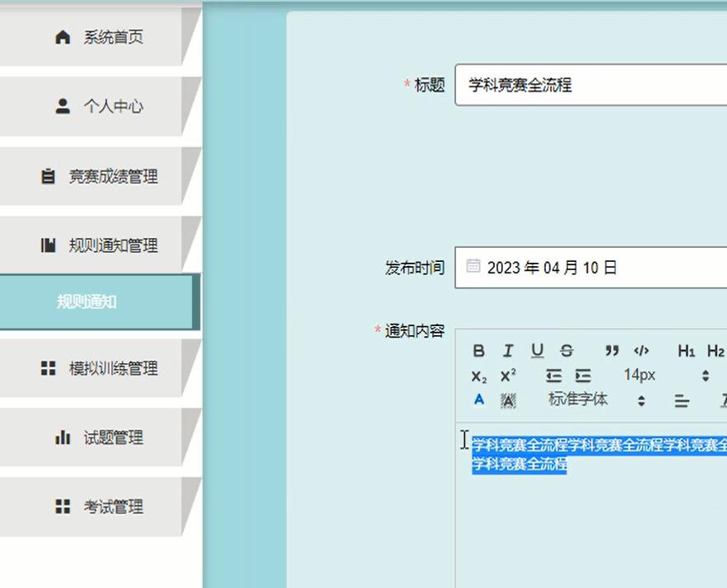Image resolution: width=727 pixels, height=588 pixels.
Task: Switch to 试题管理 in the sidebar
Action: [99, 438]
